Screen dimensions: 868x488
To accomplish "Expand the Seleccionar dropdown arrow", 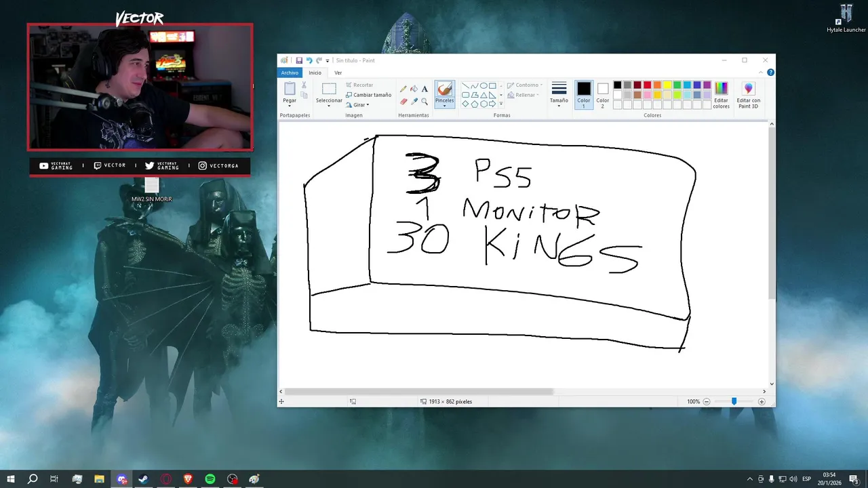I will pos(329,106).
